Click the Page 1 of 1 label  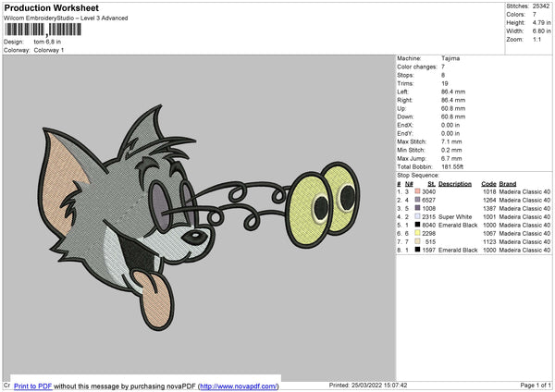point(536,386)
